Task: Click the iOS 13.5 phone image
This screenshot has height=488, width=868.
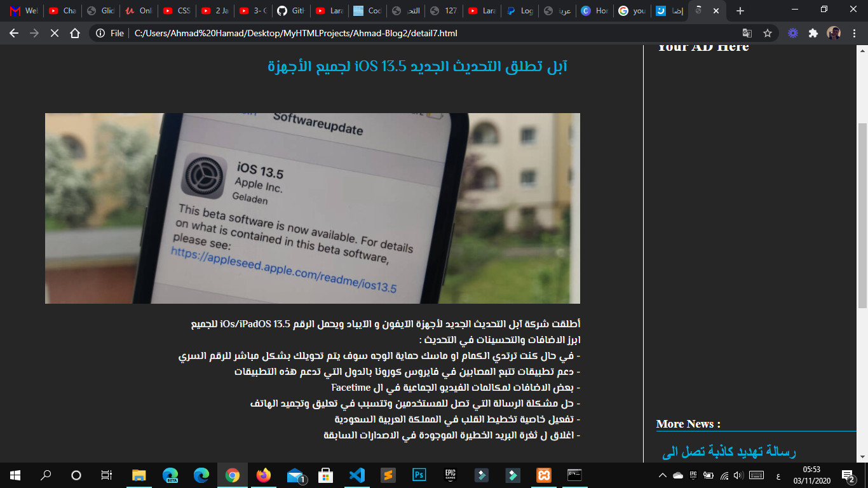Action: 313,208
